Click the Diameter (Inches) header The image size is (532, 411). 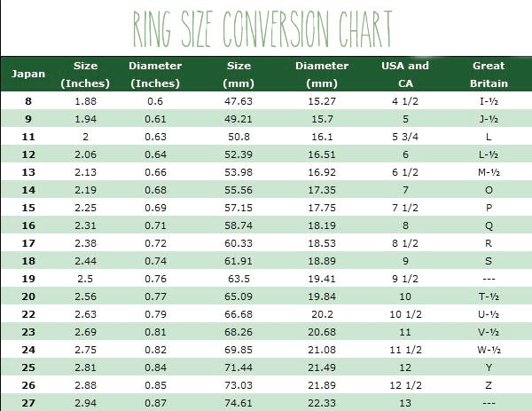(155, 75)
